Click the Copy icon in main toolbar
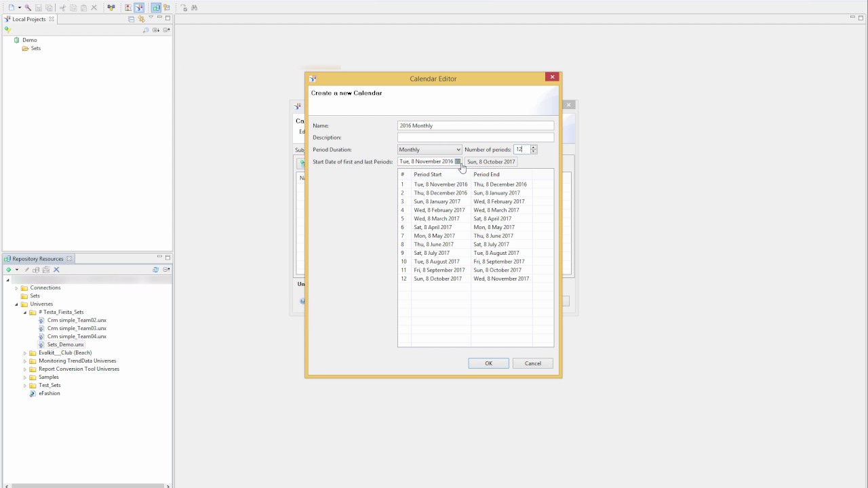The height and width of the screenshot is (488, 868). click(x=73, y=7)
